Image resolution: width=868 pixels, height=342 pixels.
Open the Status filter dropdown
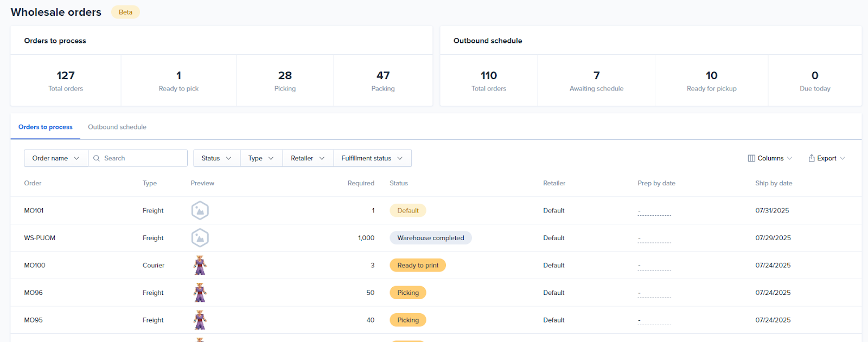point(216,158)
